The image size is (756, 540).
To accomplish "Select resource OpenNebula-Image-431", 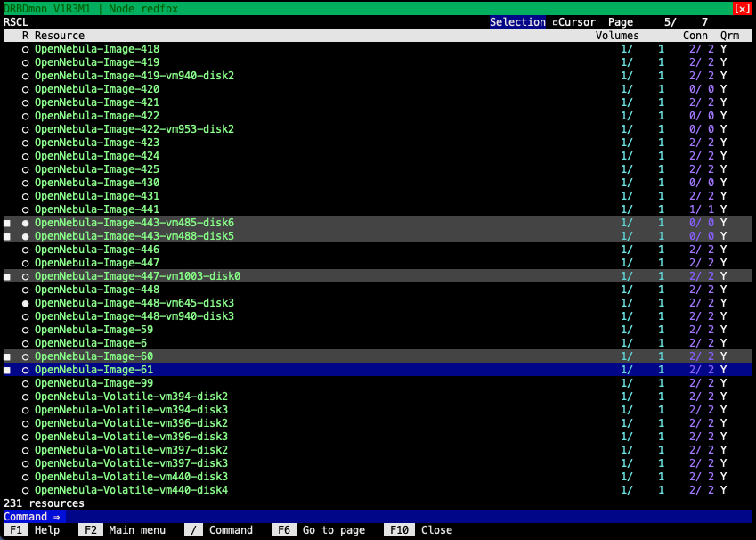I will pyautogui.click(x=97, y=196).
